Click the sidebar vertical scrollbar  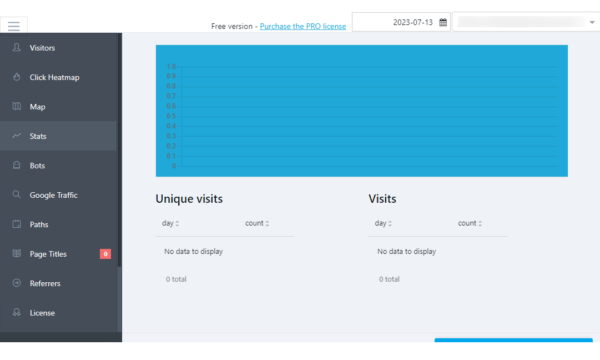[119, 183]
